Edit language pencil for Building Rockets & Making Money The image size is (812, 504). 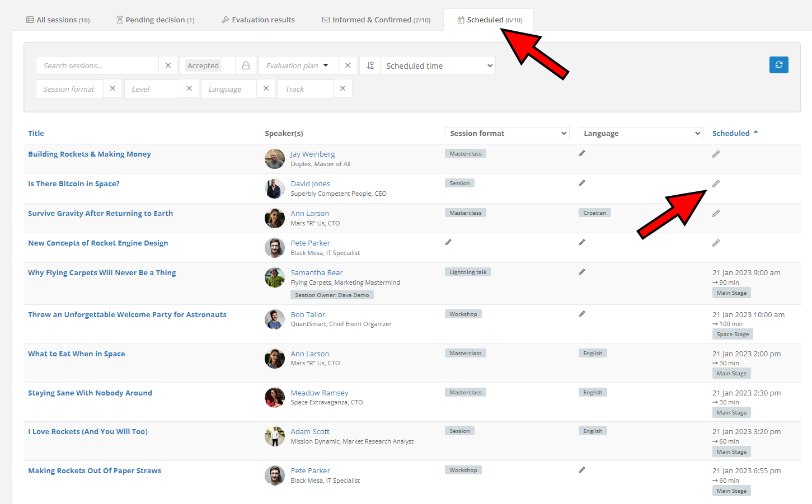tap(582, 153)
